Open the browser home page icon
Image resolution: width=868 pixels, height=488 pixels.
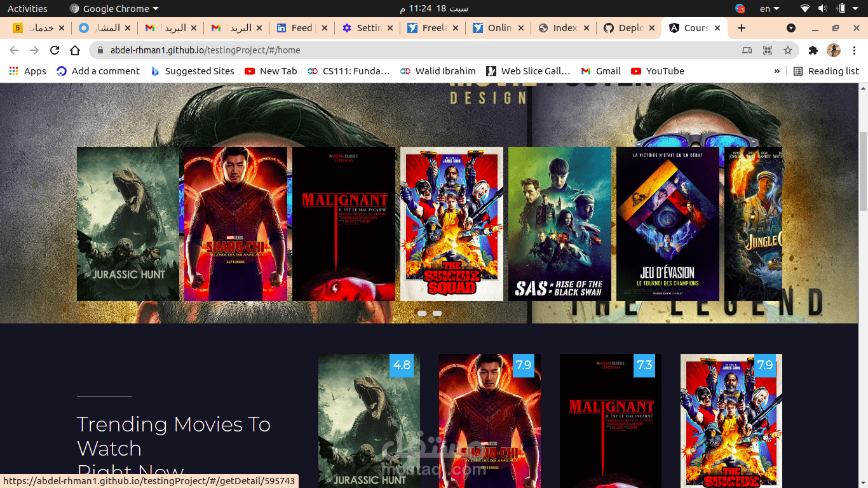[75, 50]
